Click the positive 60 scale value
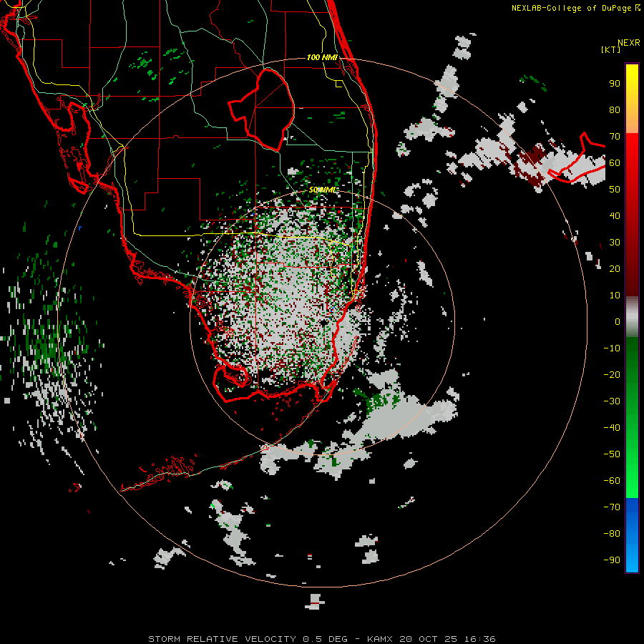 615,163
